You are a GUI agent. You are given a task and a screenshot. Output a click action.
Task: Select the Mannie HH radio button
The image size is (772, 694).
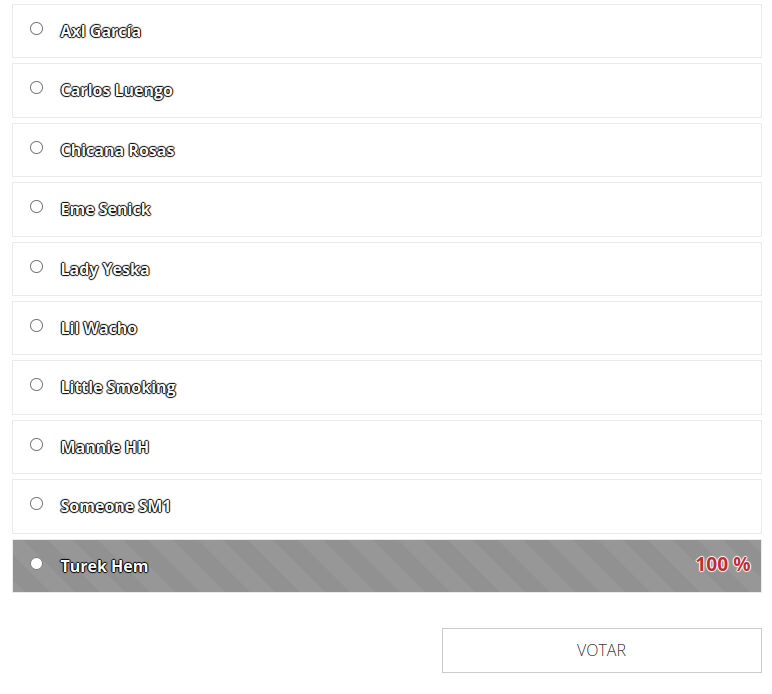[36, 445]
